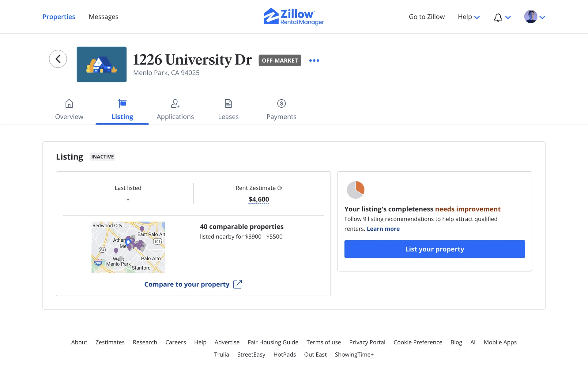Click the Learn more link

pos(383,229)
